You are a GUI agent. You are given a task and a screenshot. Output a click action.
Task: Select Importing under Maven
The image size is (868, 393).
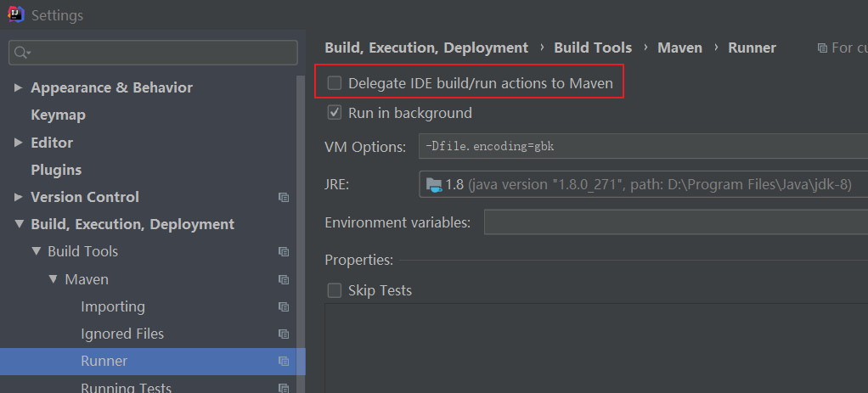pos(113,306)
